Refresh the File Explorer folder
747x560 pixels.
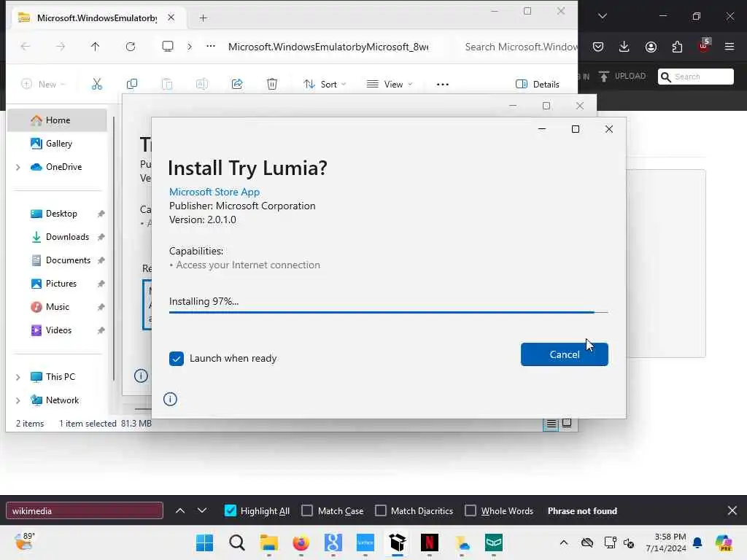[x=130, y=46]
